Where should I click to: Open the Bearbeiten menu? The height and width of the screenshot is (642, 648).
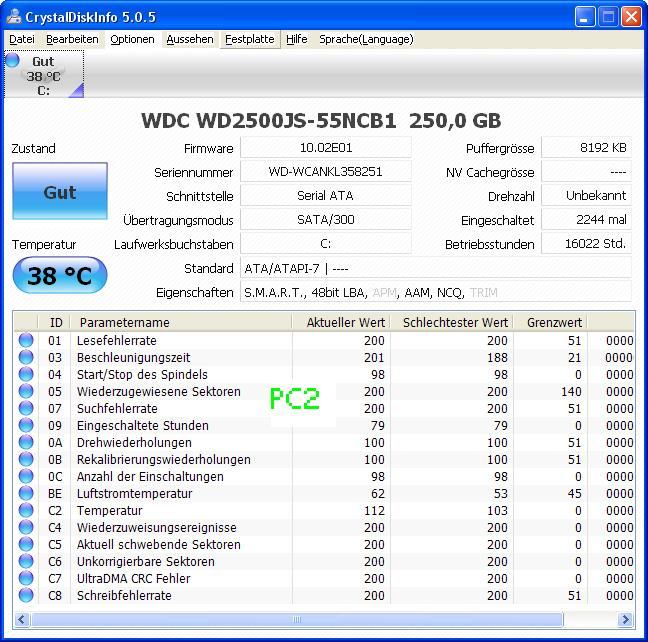coord(72,39)
